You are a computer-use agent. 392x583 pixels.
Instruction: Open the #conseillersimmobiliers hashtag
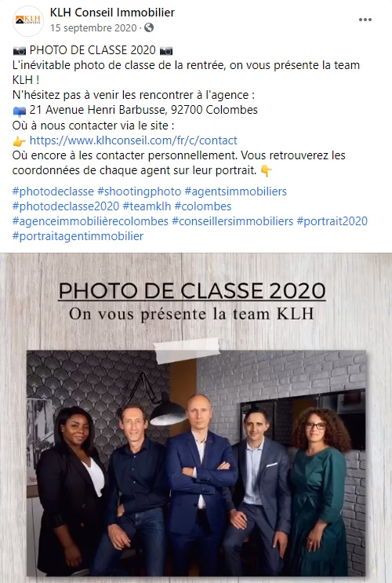[233, 220]
